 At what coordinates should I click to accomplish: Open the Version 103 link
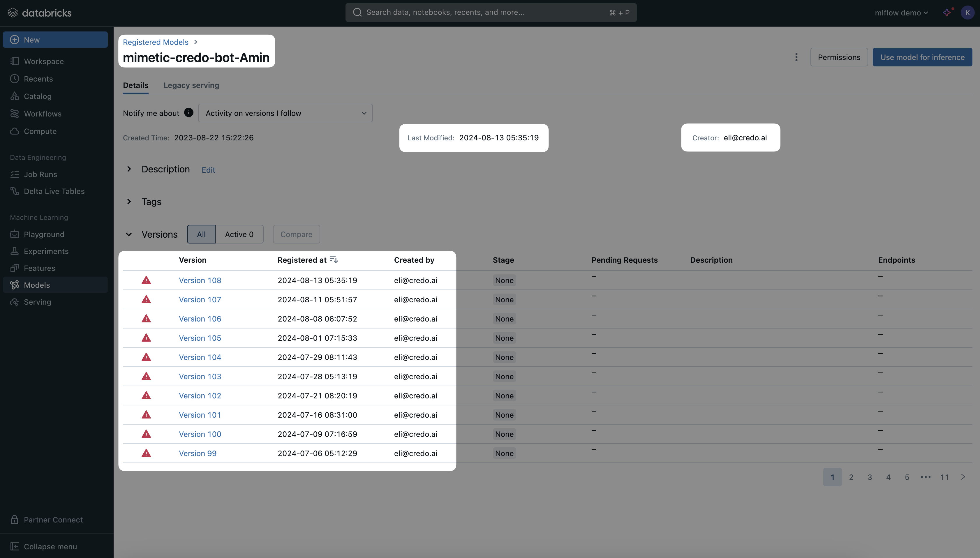[200, 376]
